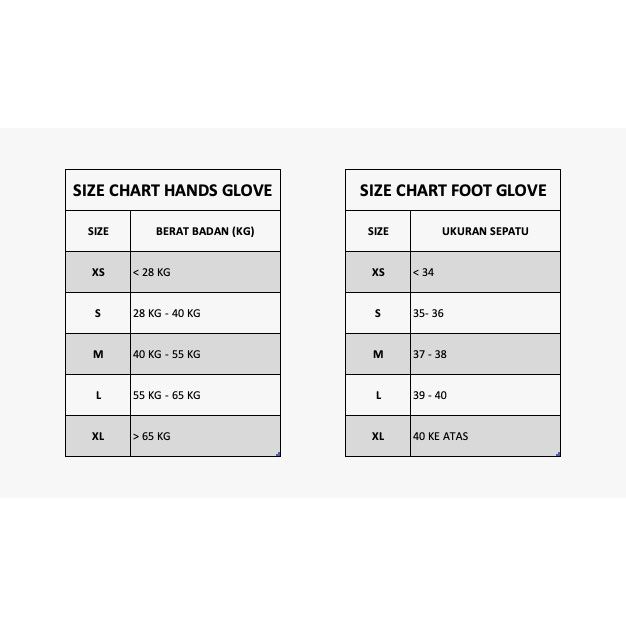Click the SIZE header in foot glove table

[x=378, y=231]
